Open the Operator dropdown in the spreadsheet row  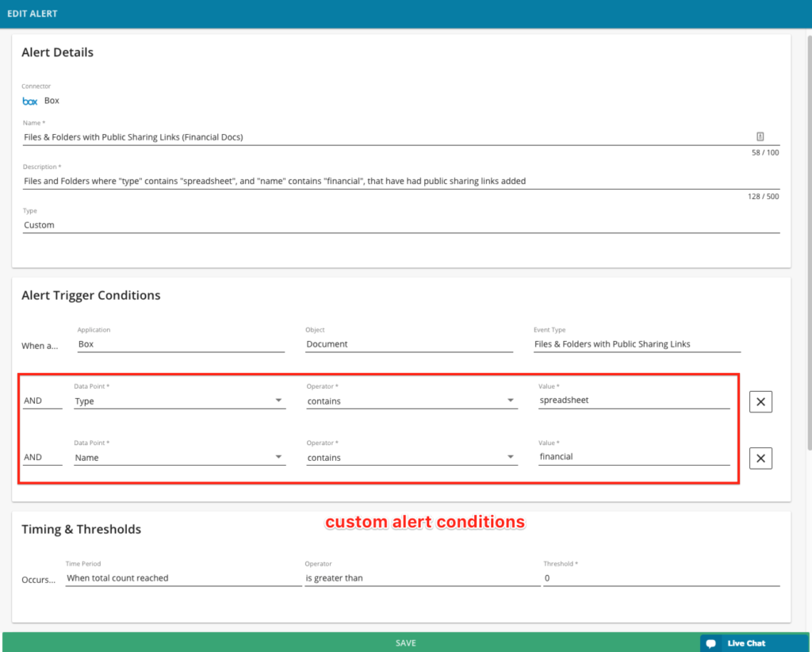[412, 401]
